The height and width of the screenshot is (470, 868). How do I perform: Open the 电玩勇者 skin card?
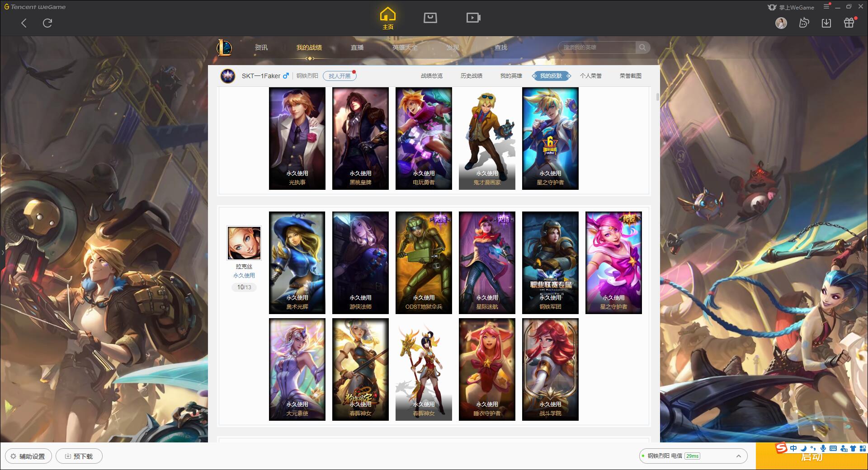point(424,138)
